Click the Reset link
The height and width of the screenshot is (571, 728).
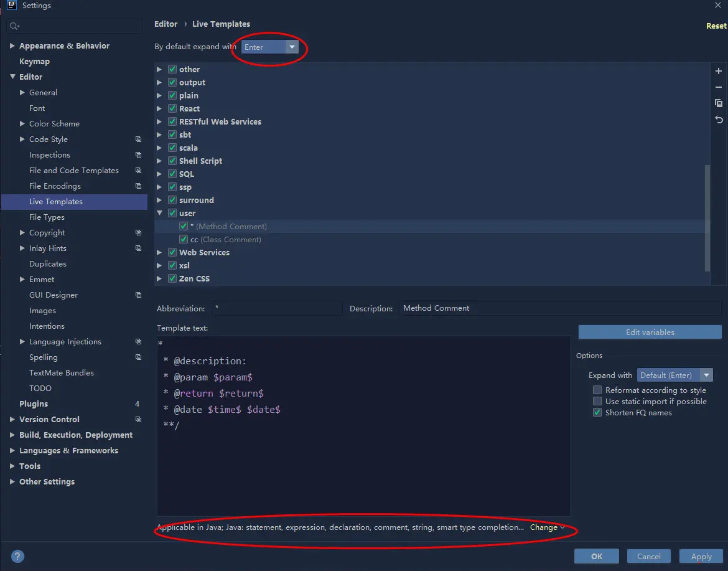pyautogui.click(x=716, y=26)
